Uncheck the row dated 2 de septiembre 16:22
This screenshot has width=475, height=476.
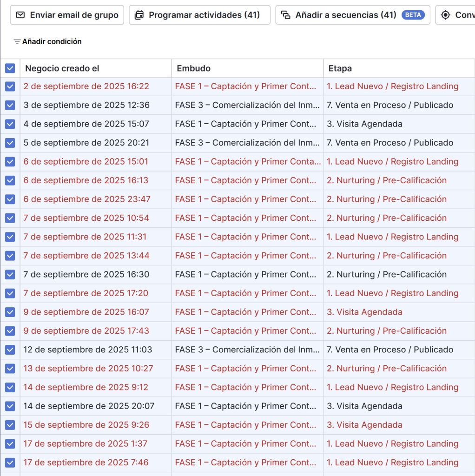point(10,86)
